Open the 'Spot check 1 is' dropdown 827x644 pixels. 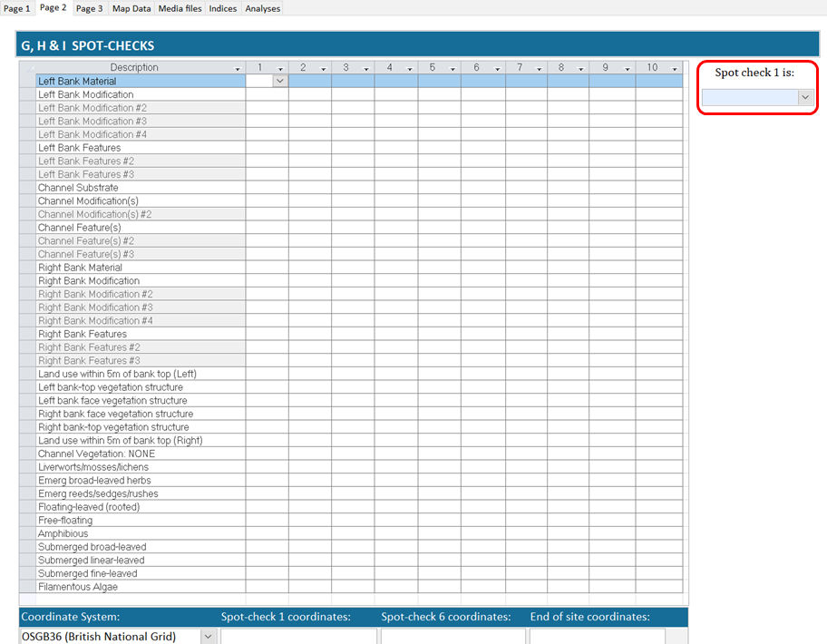click(x=805, y=97)
